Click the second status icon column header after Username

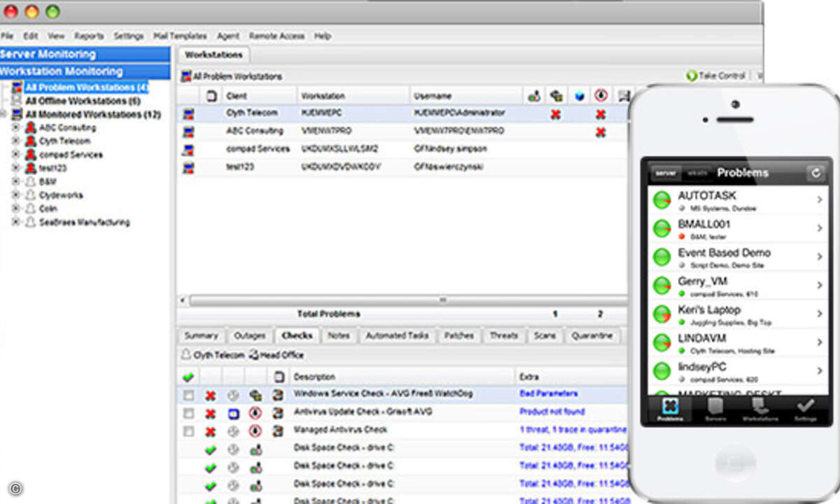556,96
